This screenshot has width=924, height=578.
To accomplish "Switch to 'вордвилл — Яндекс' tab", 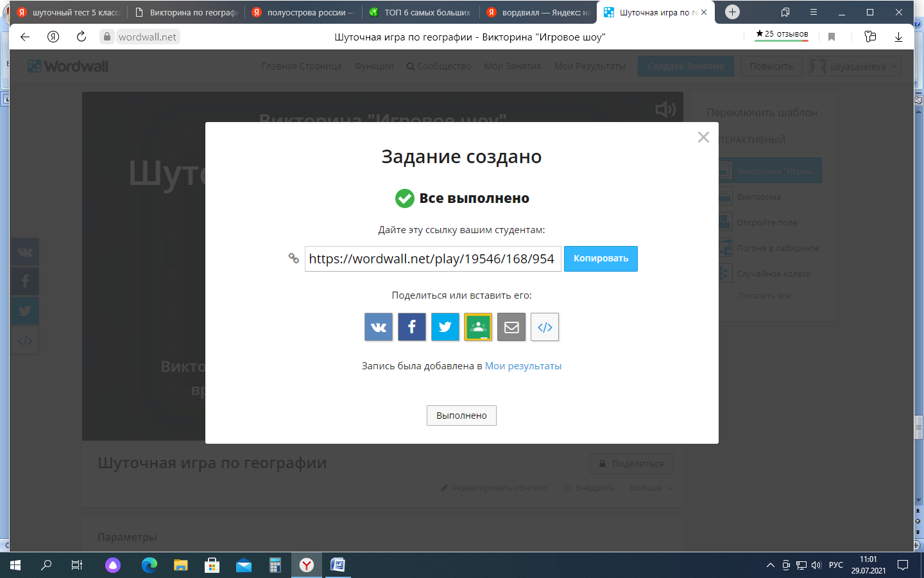I will 538,12.
